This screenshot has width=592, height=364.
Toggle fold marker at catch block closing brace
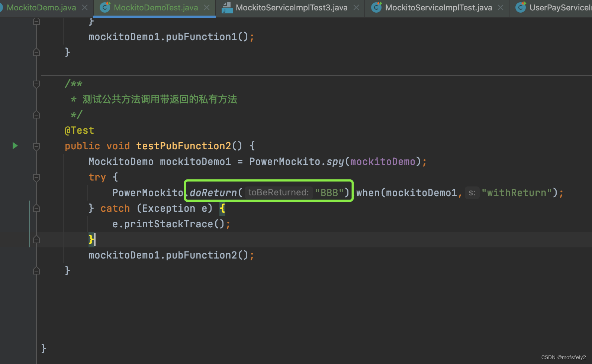click(36, 240)
